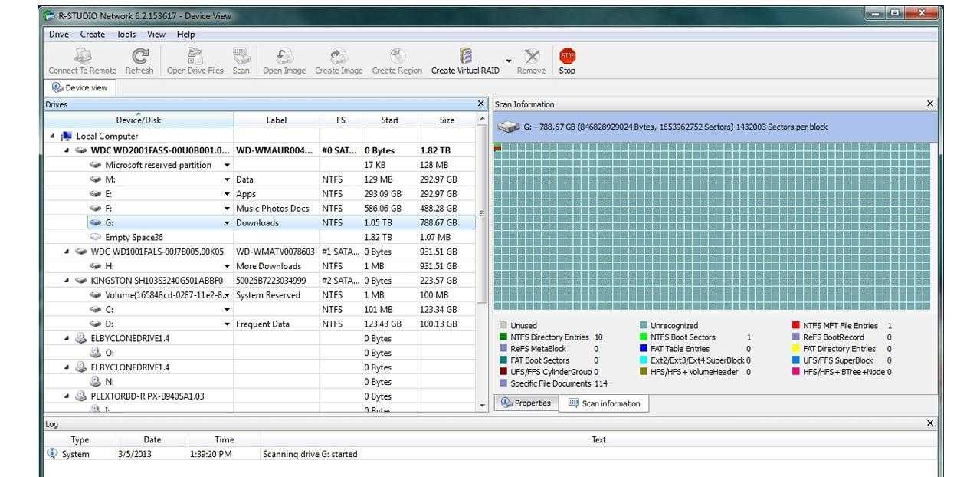Click the Refresh toolbar icon

click(139, 57)
